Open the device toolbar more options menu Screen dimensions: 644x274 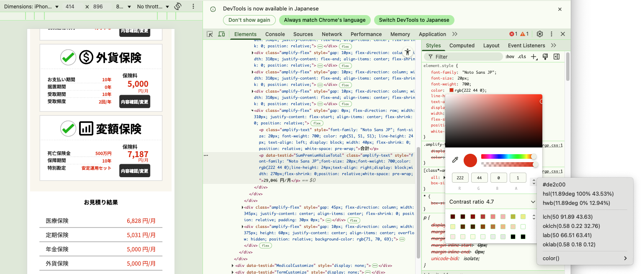[193, 6]
